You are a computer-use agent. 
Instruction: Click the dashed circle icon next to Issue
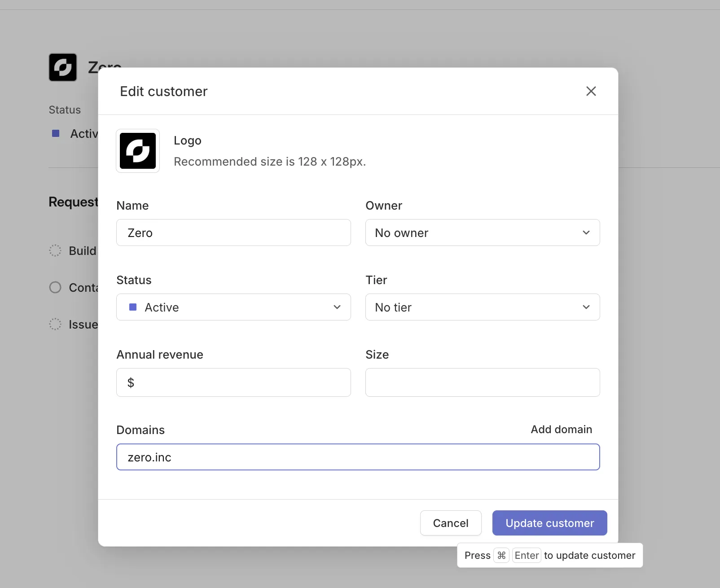[x=55, y=324]
